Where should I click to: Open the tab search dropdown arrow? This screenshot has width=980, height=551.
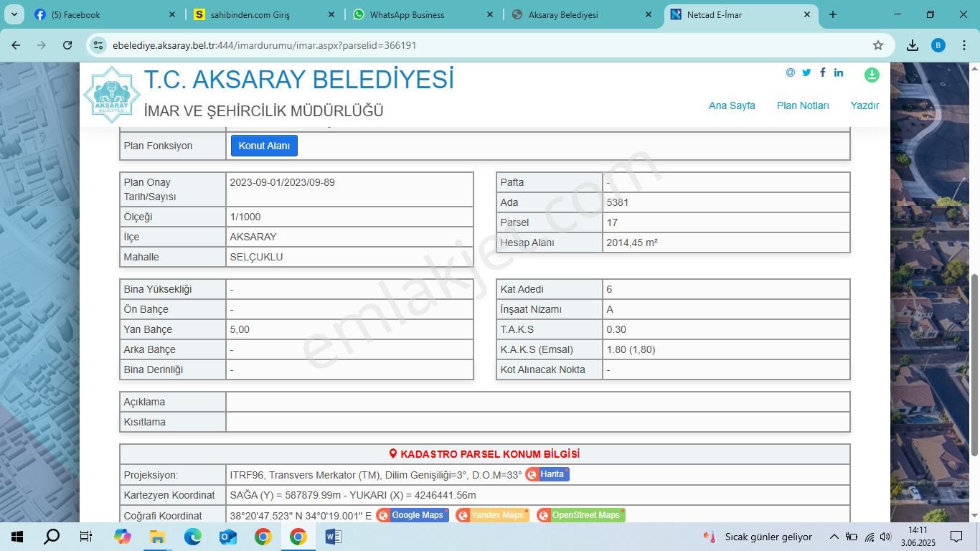(14, 14)
